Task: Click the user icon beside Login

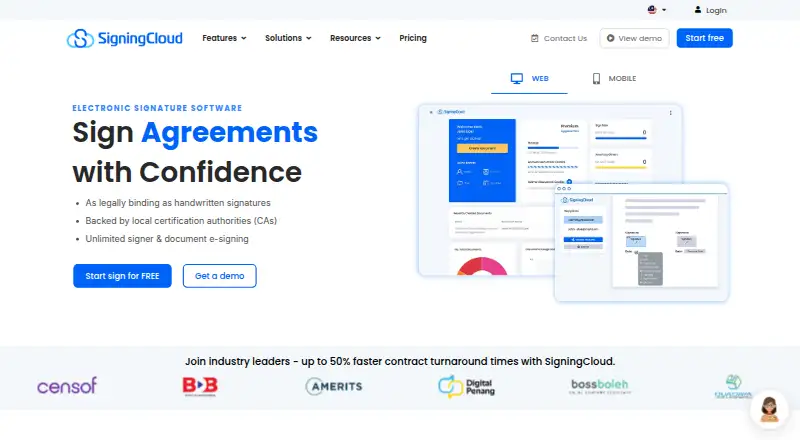Action: pyautogui.click(x=698, y=10)
